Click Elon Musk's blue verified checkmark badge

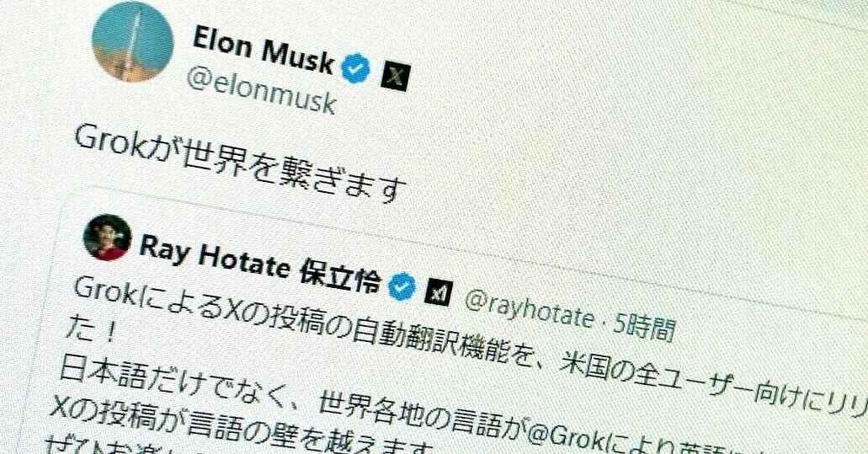[356, 69]
